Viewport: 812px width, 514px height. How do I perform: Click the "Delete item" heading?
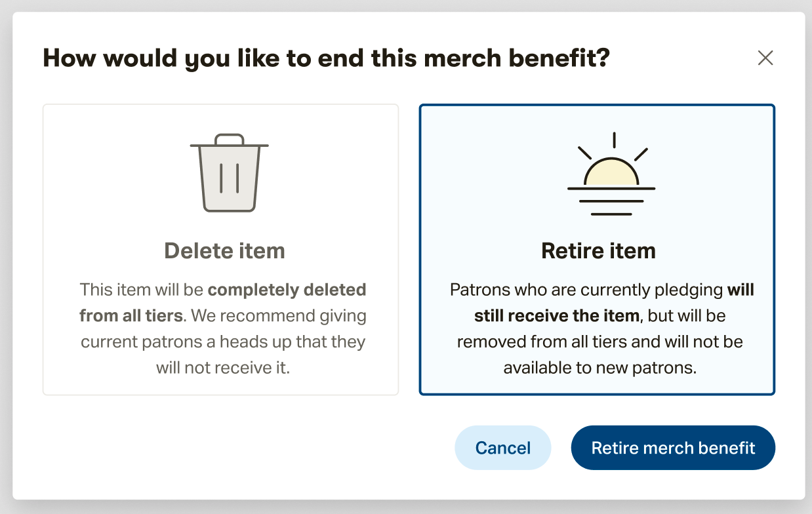coord(224,250)
